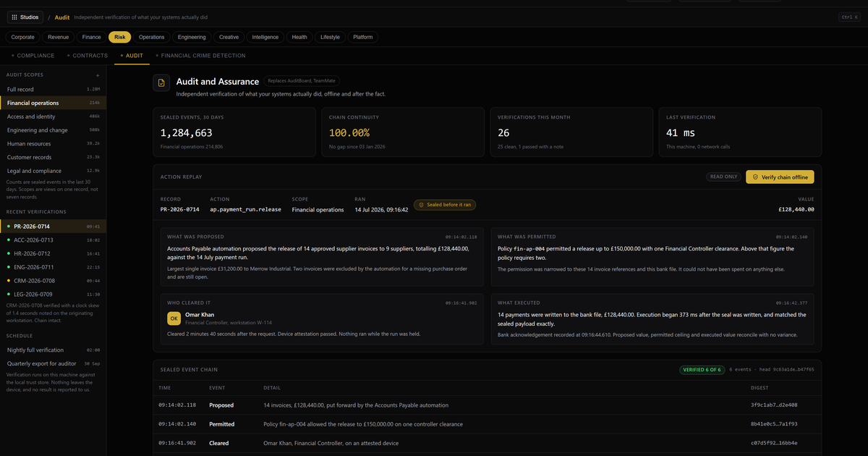Switch to the Financial Crime Detection tab
The image size is (868, 456).
coord(200,56)
